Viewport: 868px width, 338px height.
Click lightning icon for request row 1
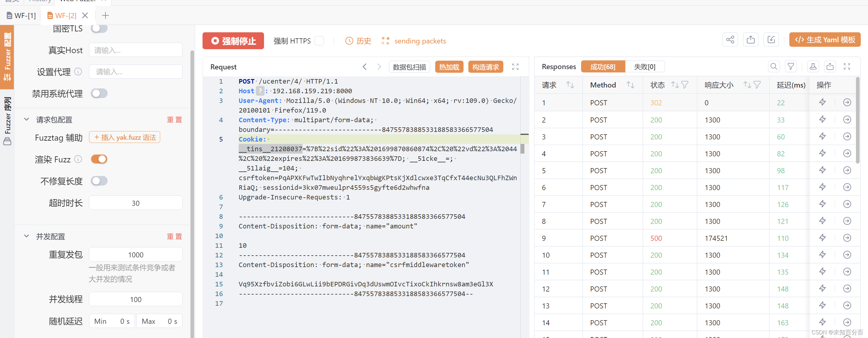click(x=822, y=102)
